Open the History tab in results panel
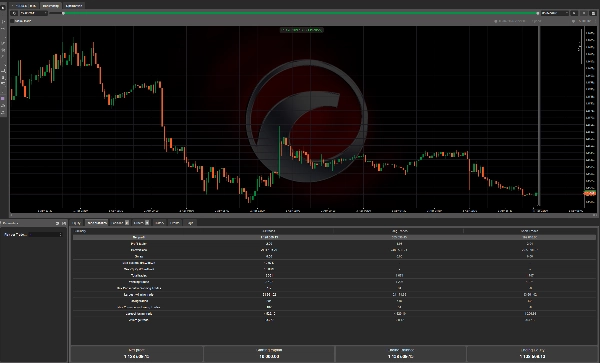This screenshot has height=363, width=600. [x=160, y=223]
